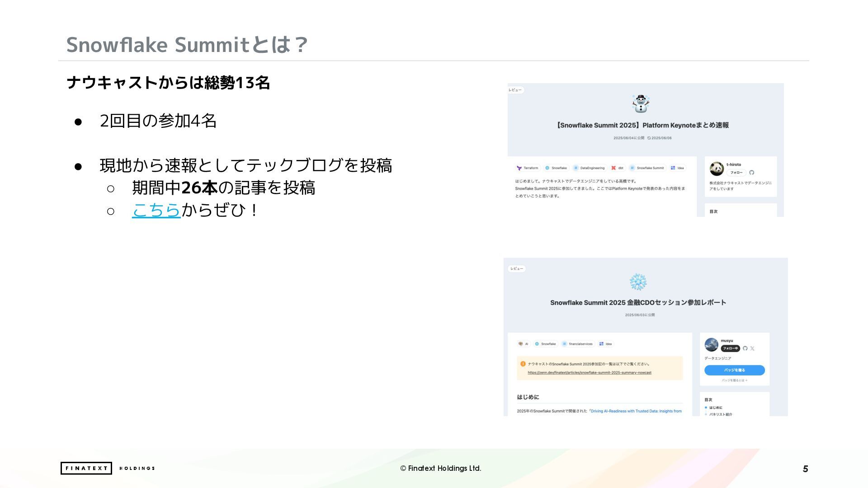This screenshot has width=868, height=488.
Task: Select the Snowflake Summit topic tag
Action: pyautogui.click(x=647, y=168)
